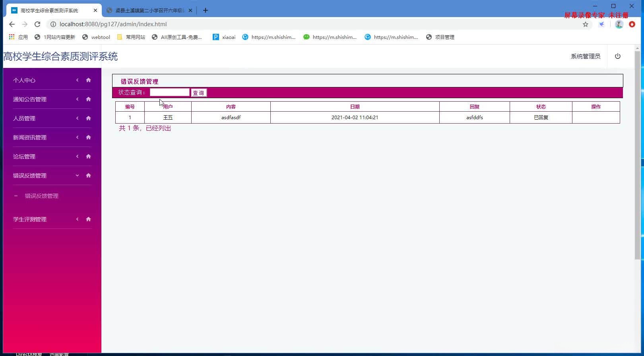Click the red update icon in Chrome toolbar
This screenshot has width=644, height=356.
coord(632,24)
